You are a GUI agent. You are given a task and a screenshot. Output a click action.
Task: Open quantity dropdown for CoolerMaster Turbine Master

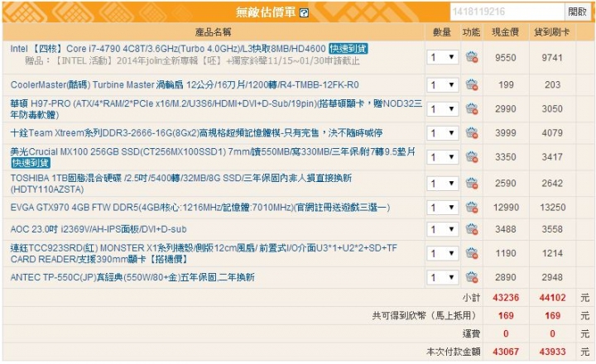tap(442, 84)
